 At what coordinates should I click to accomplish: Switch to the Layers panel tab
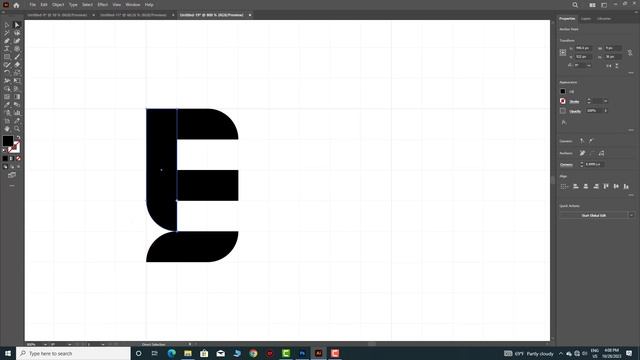tap(586, 19)
